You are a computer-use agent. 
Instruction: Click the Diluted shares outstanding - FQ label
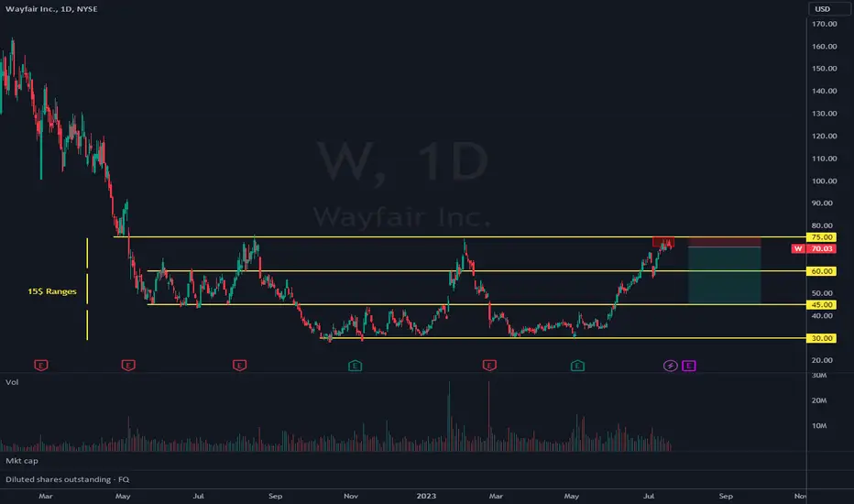[x=68, y=479]
